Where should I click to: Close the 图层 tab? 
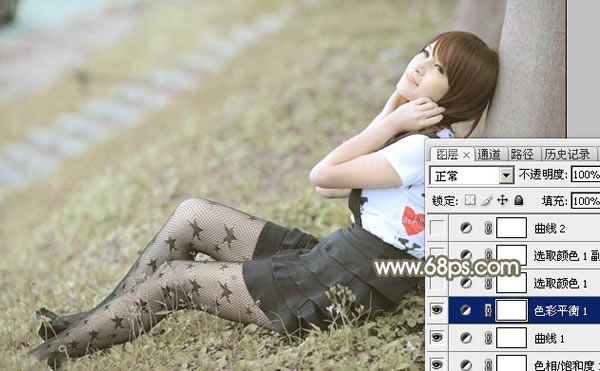pyautogui.click(x=466, y=155)
